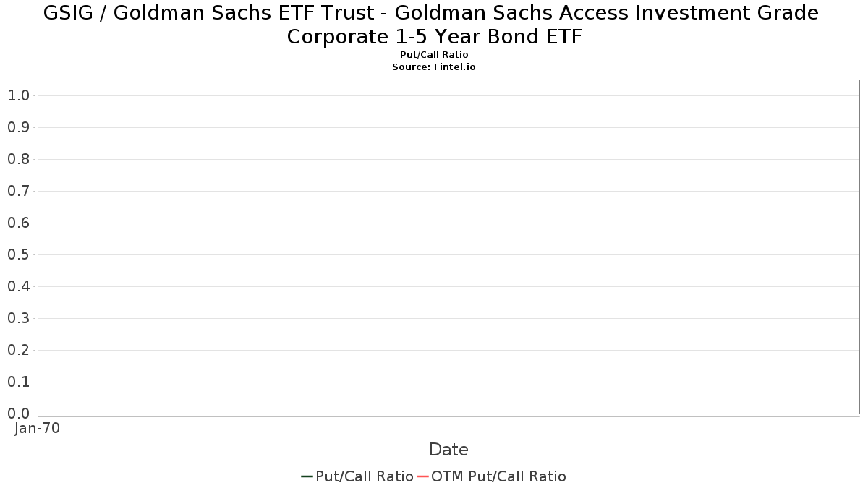Click the 0.5 y-axis label
Screen dimensions: 868x488
18,254
